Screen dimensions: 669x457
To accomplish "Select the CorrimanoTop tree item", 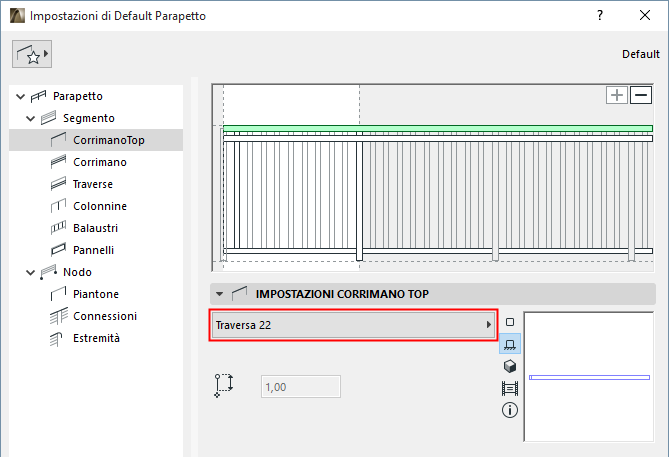I will tap(96, 140).
